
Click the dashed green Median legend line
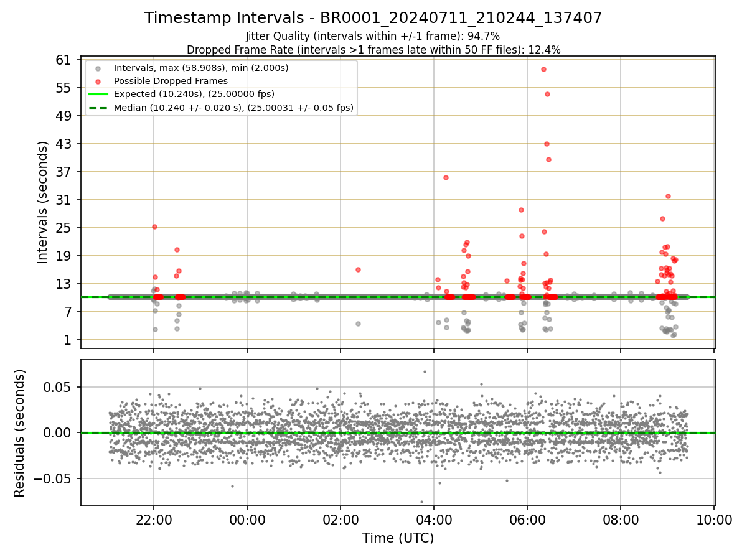click(98, 108)
